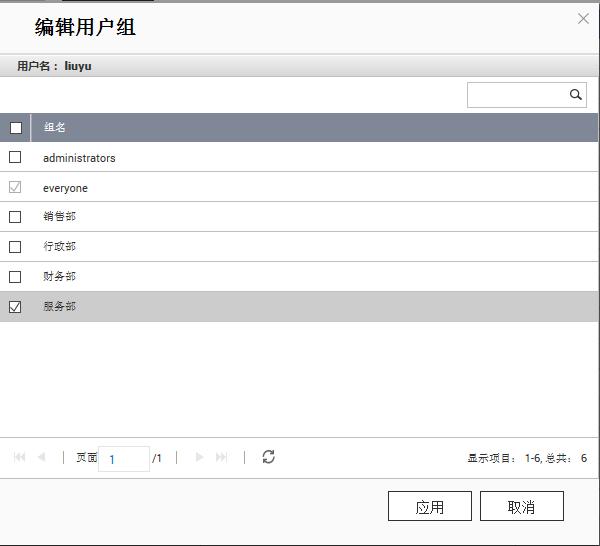Click the refresh list icon

click(268, 457)
